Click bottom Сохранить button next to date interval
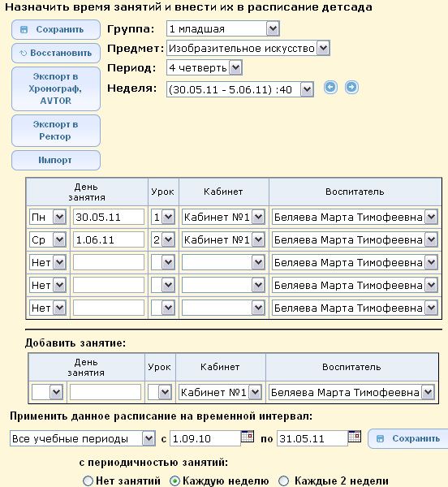Image resolution: width=448 pixels, height=487 pixels. (408, 438)
